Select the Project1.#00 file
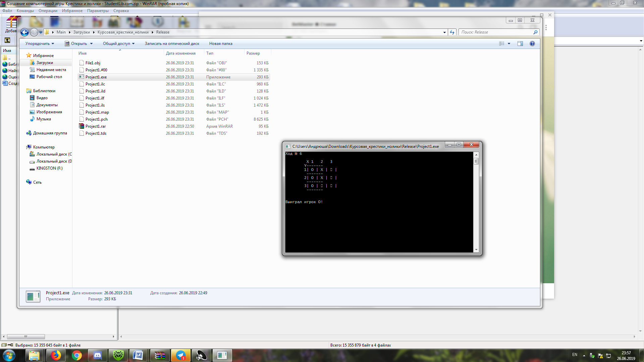 point(96,70)
